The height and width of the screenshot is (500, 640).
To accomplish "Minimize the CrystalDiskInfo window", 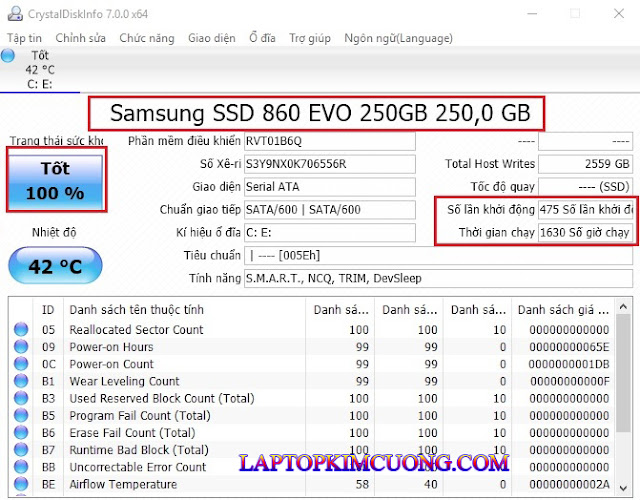I will pos(532,13).
